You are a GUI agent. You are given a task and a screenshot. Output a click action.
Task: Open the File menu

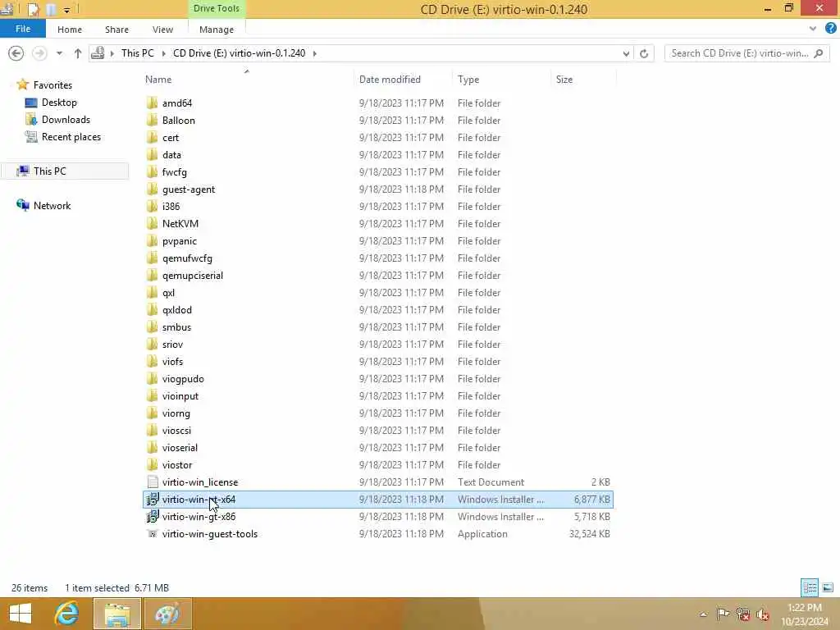(23, 29)
